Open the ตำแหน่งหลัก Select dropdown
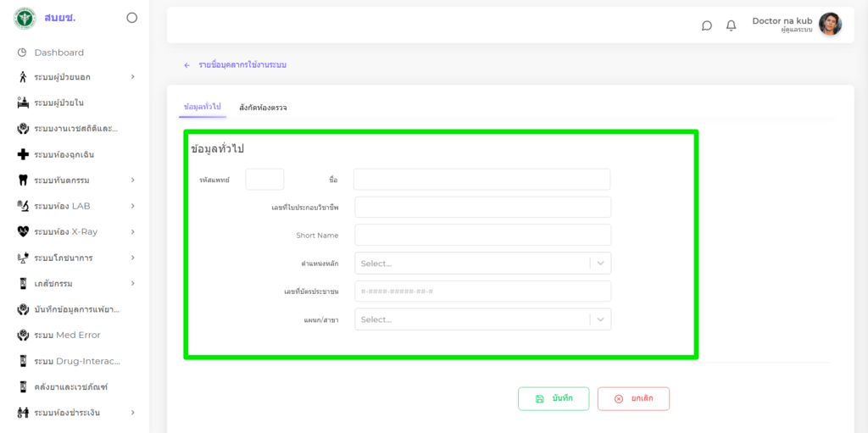868x433 pixels. (x=482, y=264)
